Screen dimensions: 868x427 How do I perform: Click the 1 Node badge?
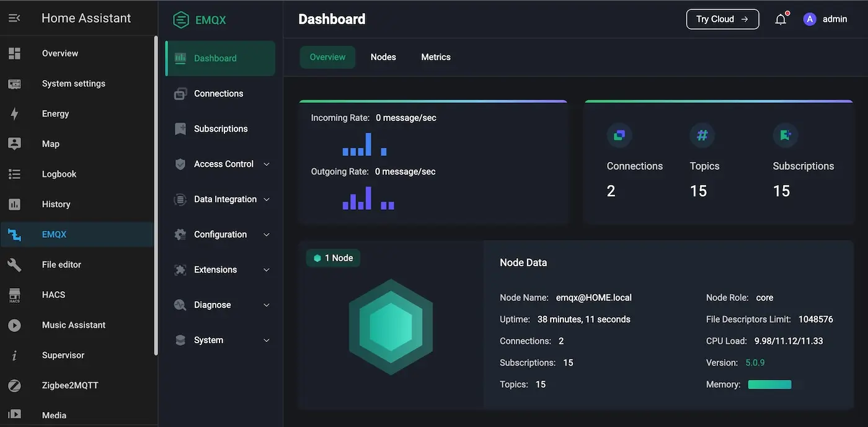333,258
